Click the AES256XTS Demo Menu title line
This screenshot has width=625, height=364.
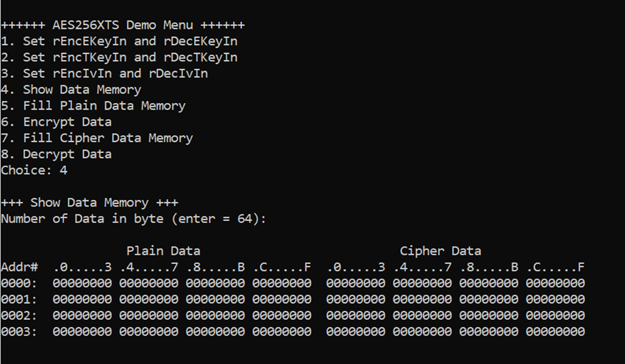123,25
